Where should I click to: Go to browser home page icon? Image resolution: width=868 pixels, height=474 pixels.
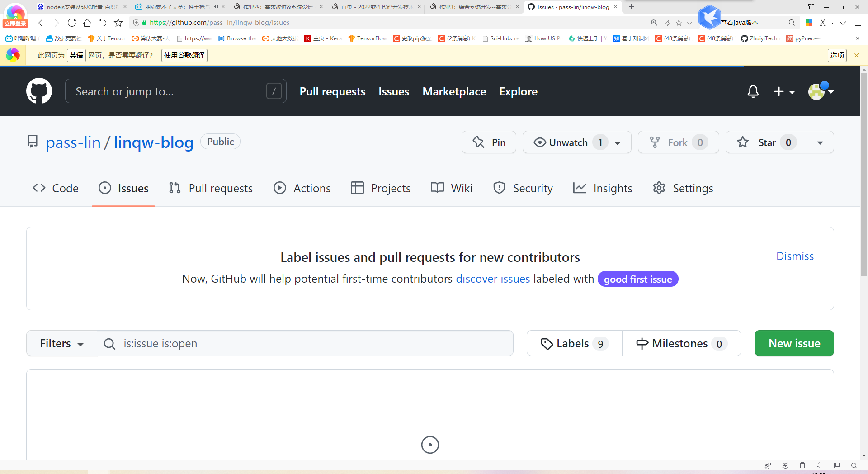tap(87, 23)
